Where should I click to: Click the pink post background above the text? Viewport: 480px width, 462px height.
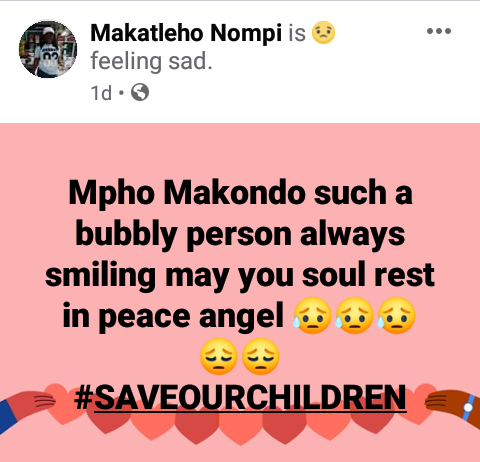pyautogui.click(x=240, y=148)
